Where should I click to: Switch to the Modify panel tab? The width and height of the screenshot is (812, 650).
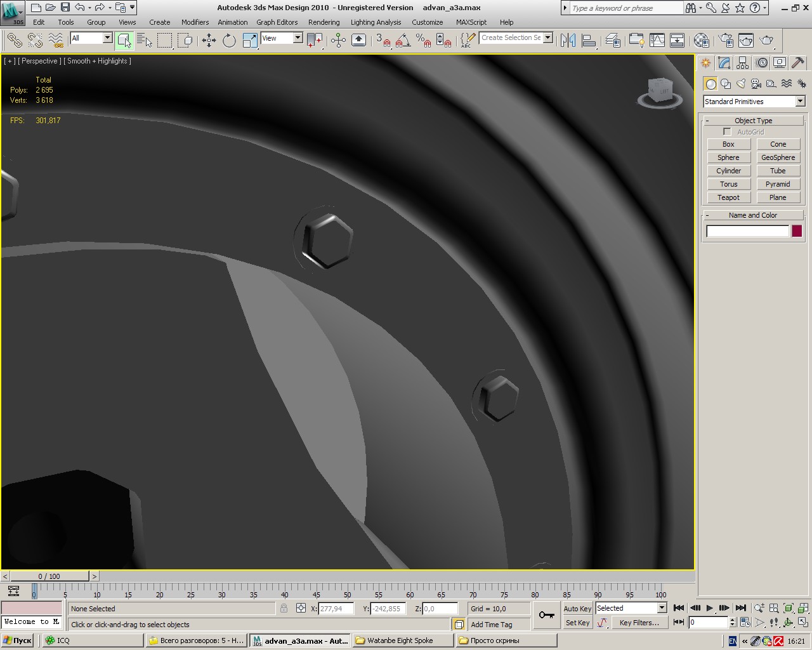724,63
